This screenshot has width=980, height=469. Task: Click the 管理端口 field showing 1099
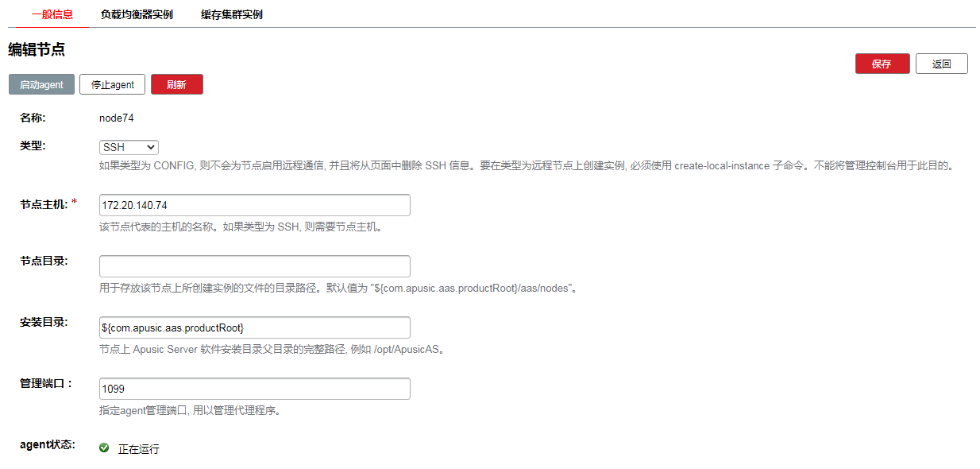[254, 389]
